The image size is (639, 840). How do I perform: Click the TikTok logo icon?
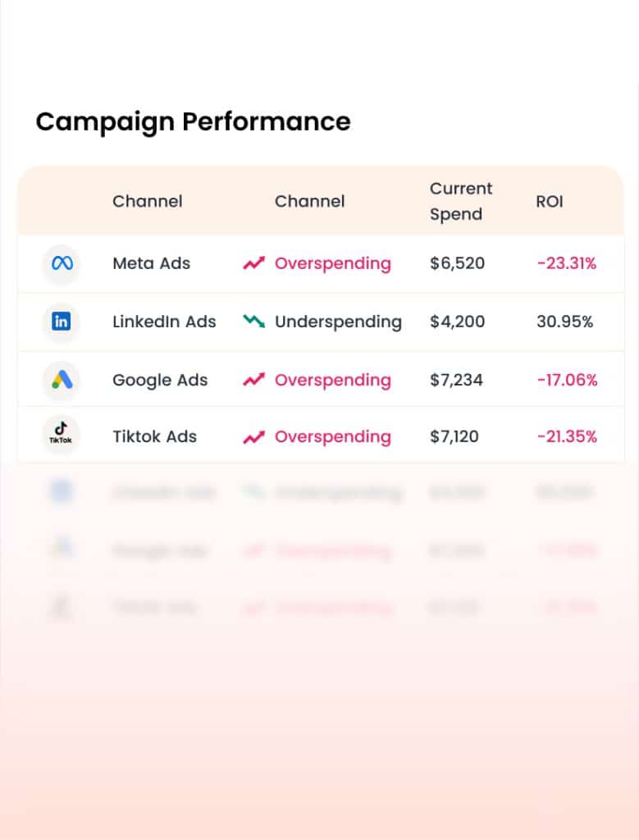(x=62, y=435)
